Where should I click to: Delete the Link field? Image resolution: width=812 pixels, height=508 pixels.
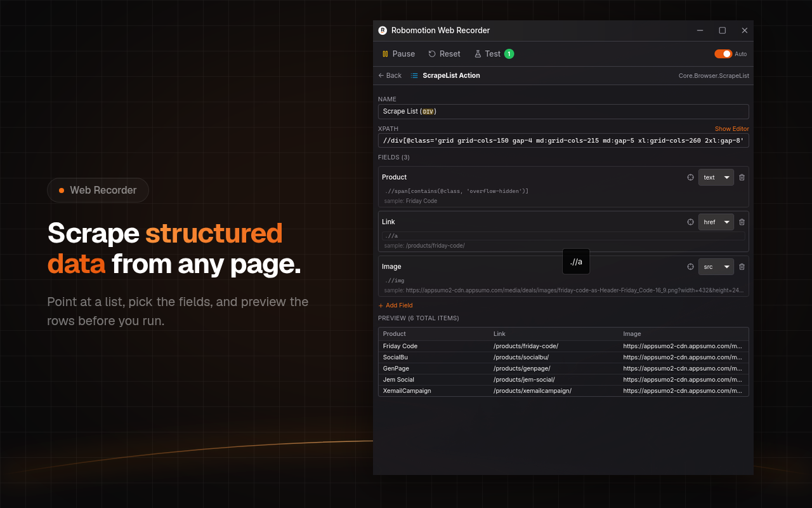[x=742, y=222]
